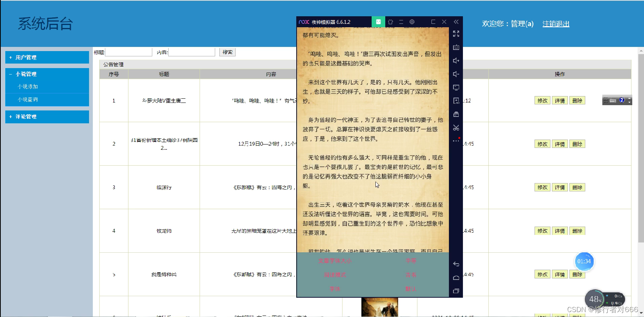Click title cell 我是特种兵
The height and width of the screenshot is (317, 644).
[164, 274]
